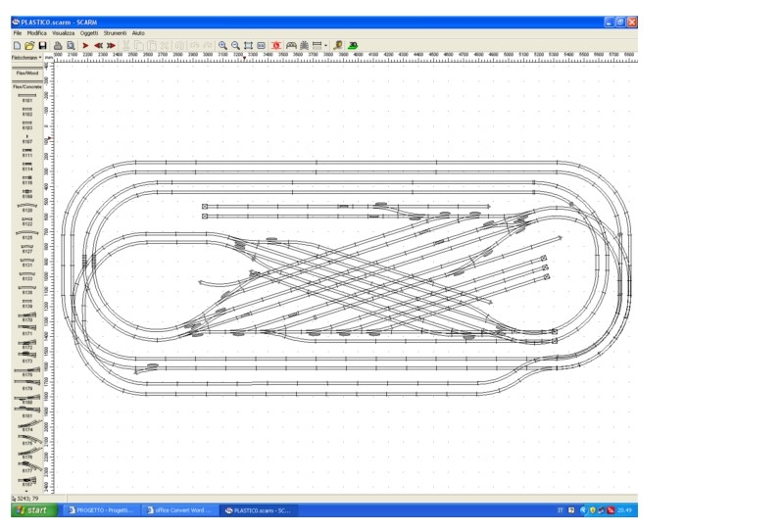Click the Zoom out magnifier icon
The width and height of the screenshot is (783, 532).
235,45
